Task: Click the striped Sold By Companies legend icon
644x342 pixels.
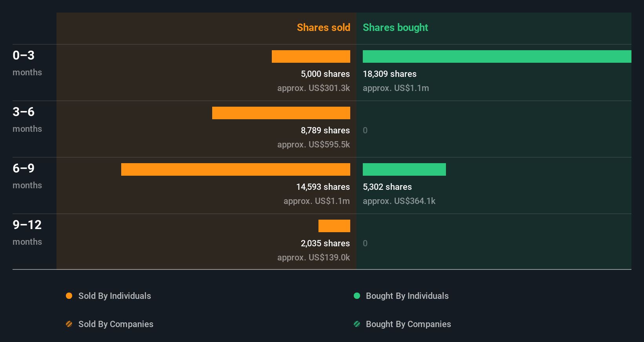Action: [69, 324]
